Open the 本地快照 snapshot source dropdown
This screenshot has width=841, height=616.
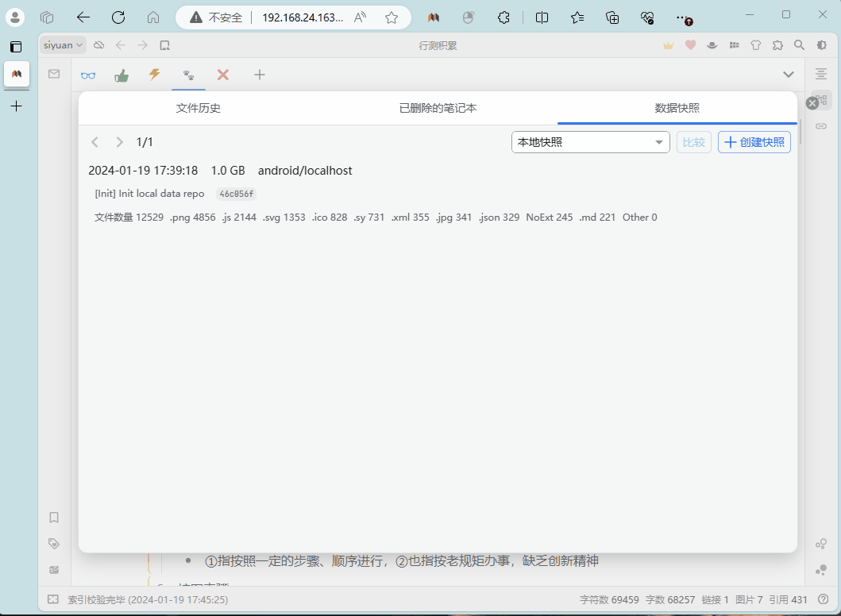[590, 142]
